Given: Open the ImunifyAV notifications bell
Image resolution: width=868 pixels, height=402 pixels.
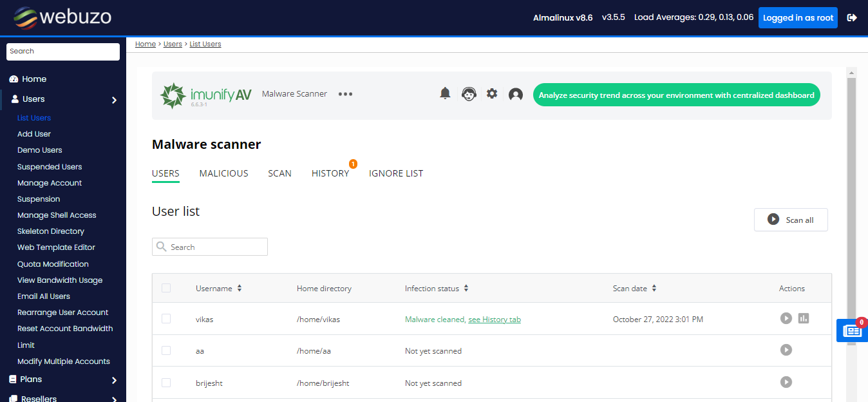Looking at the screenshot, I should point(444,93).
